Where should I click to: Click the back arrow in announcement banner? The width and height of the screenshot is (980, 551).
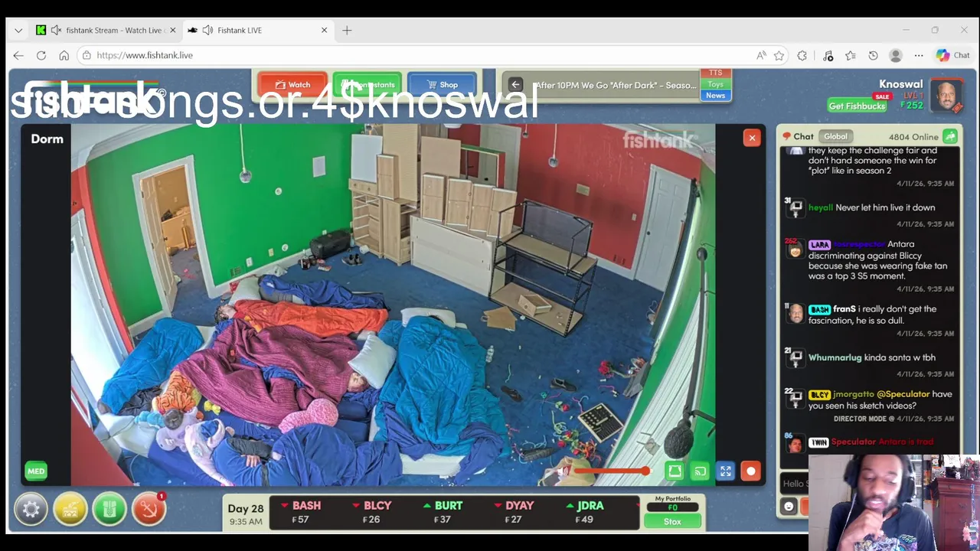click(x=515, y=85)
